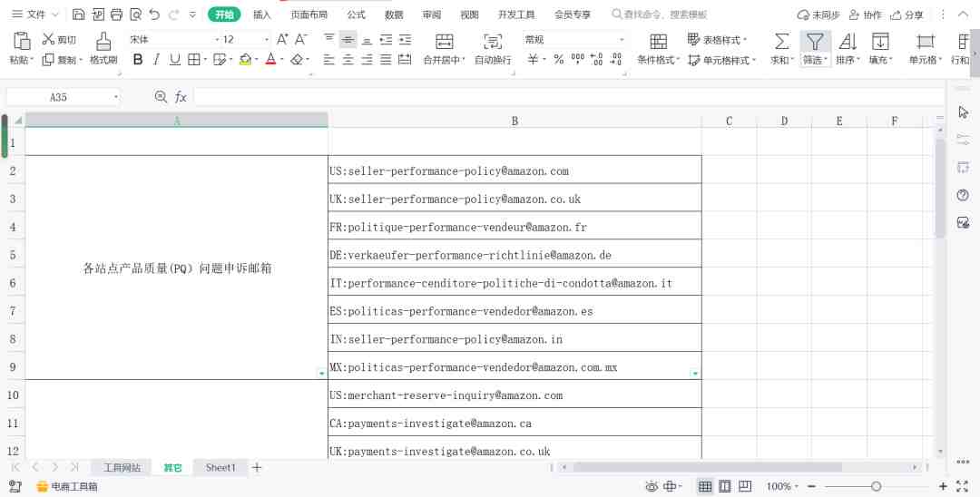Image resolution: width=980 pixels, height=497 pixels.
Task: Toggle bold formatting
Action: pos(138,59)
